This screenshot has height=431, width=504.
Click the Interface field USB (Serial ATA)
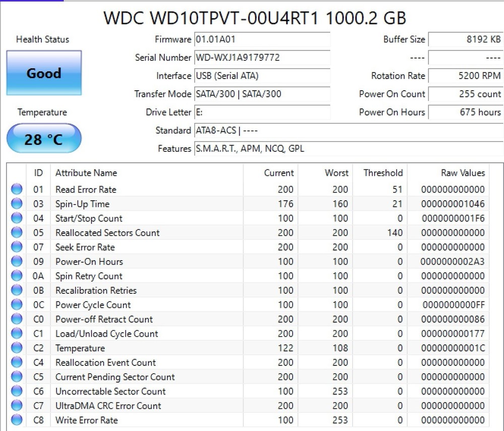click(262, 76)
